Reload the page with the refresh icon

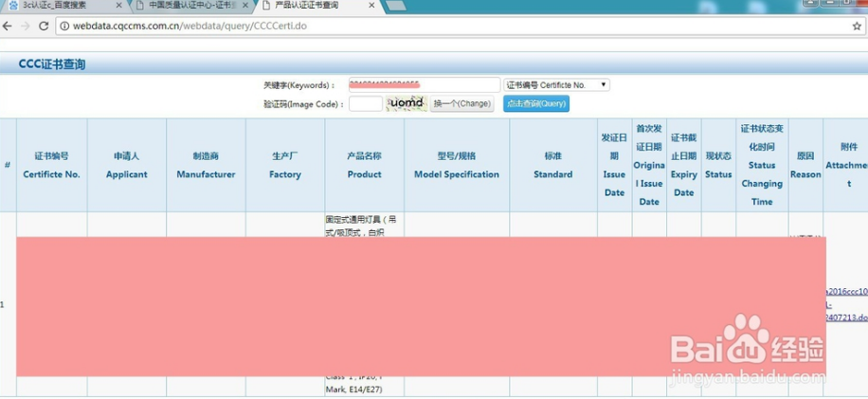44,27
